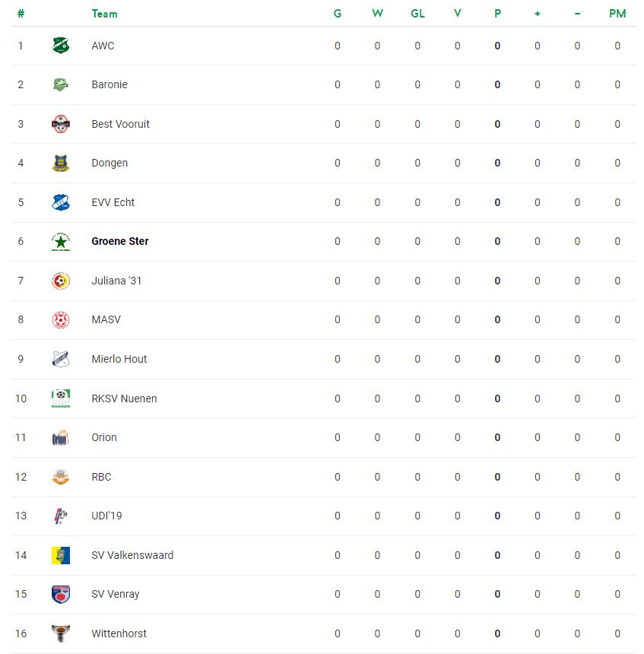
Task: Click the SV Venray club crest
Action: [61, 595]
